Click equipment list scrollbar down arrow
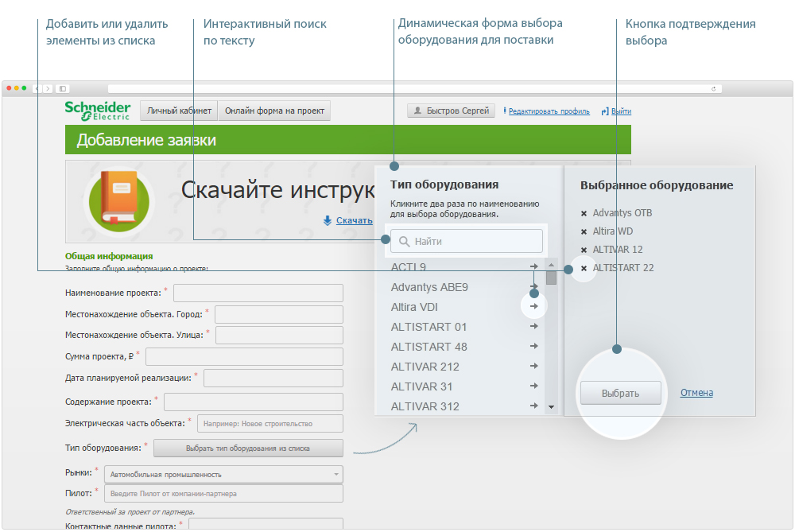The image size is (795, 532). pos(551,406)
